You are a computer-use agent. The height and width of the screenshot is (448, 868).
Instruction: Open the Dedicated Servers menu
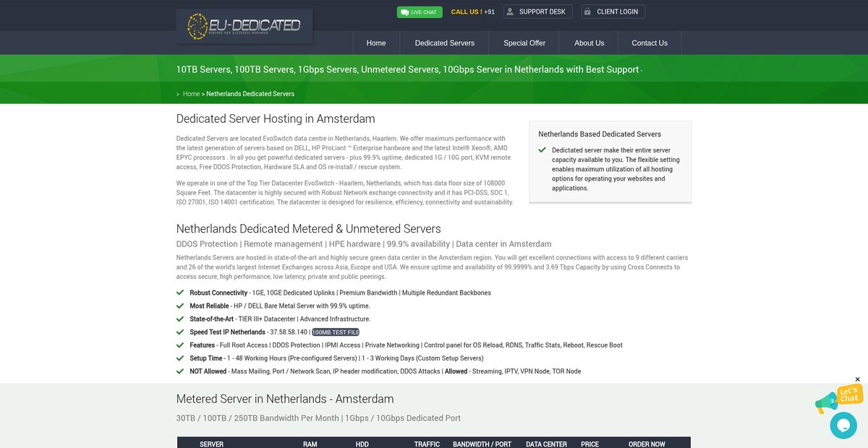click(445, 43)
